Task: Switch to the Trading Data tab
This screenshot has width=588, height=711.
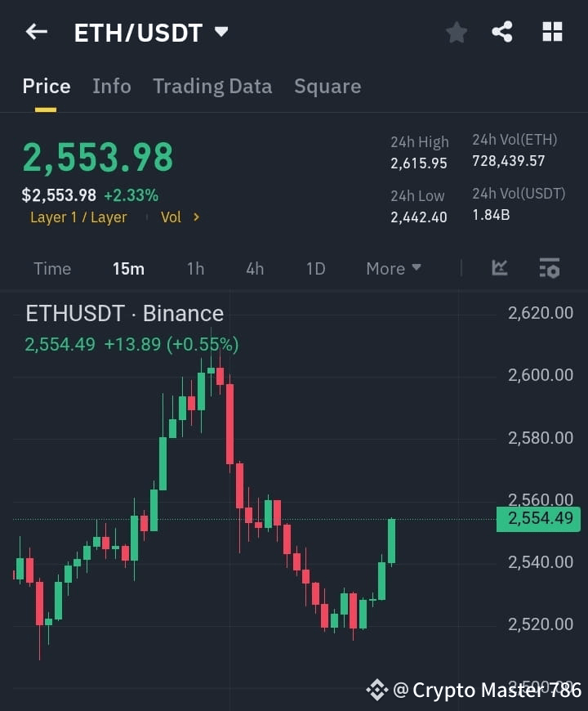Action: click(x=212, y=86)
